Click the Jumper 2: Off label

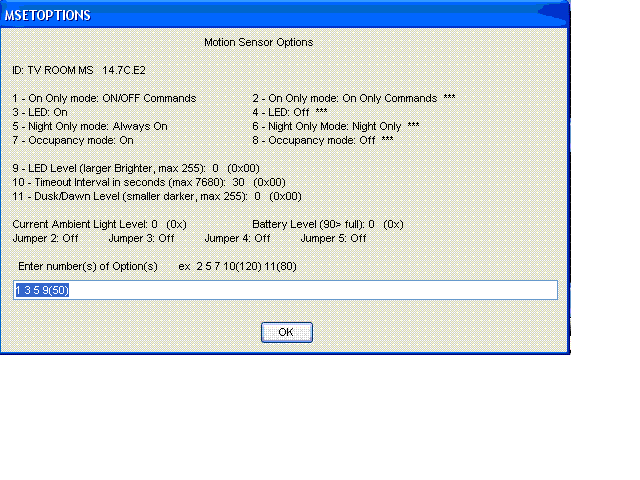46,238
